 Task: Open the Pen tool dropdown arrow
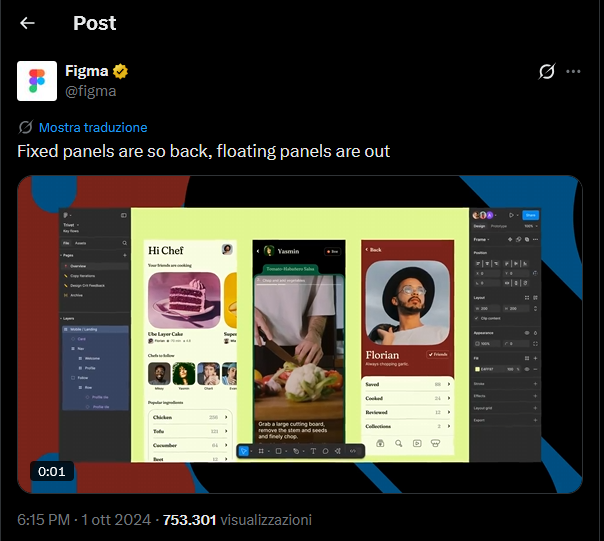304,452
